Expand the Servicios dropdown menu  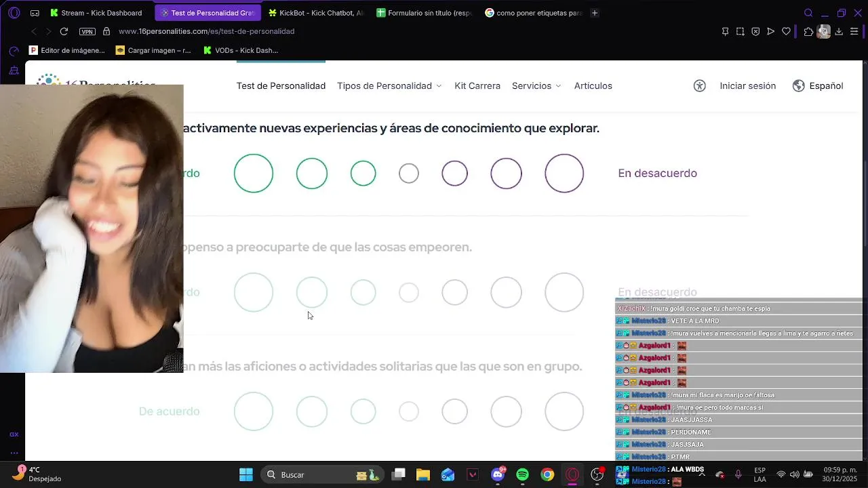536,85
